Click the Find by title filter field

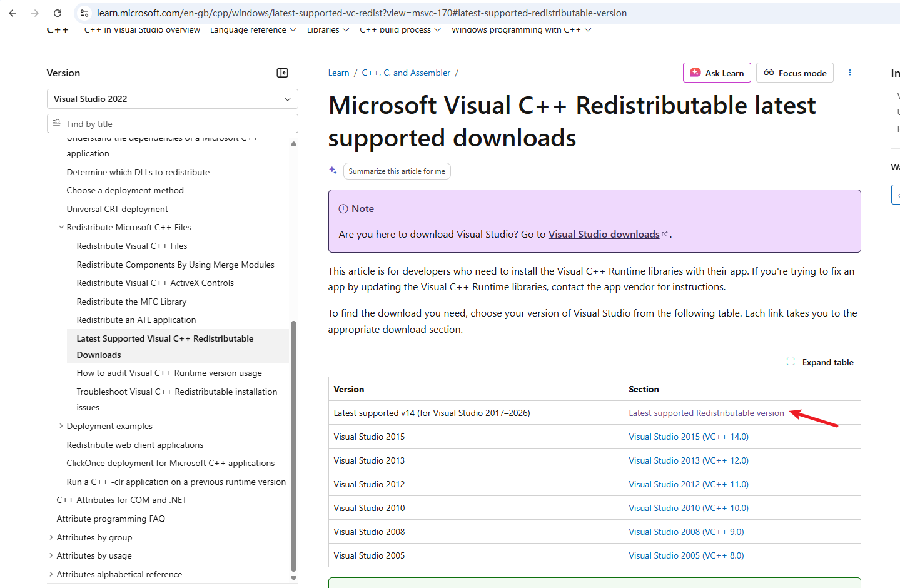point(172,124)
